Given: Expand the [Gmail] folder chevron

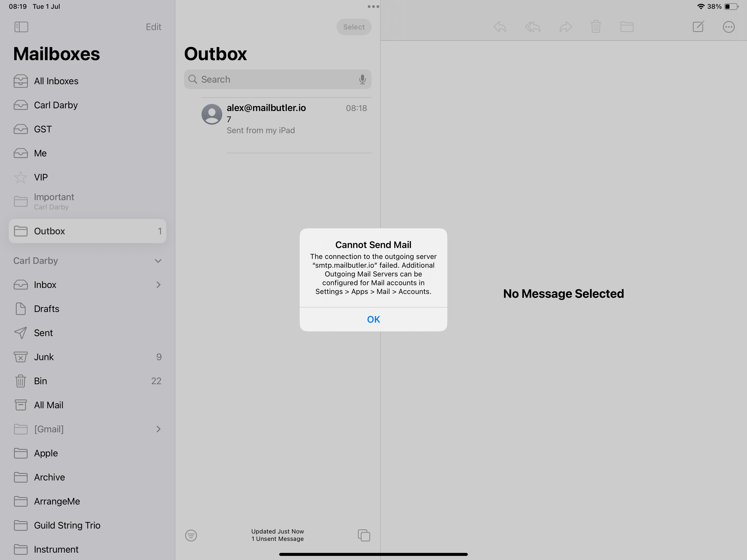Looking at the screenshot, I should [x=158, y=429].
